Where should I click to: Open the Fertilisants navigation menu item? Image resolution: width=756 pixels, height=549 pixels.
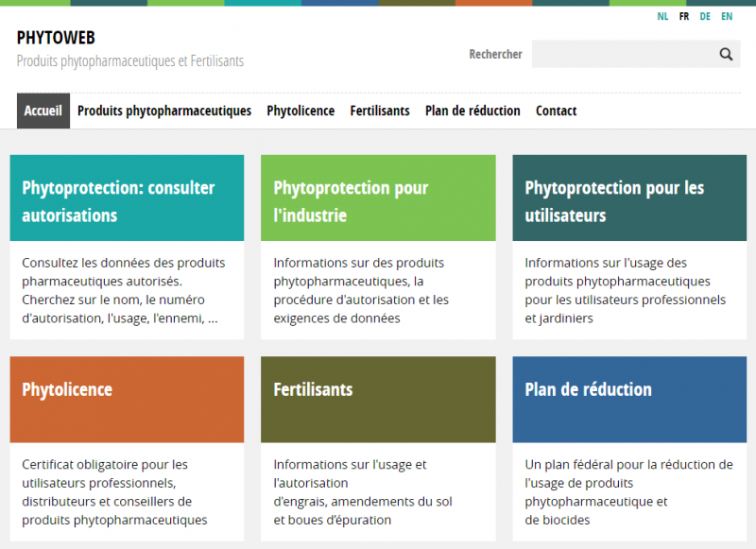[x=380, y=111]
